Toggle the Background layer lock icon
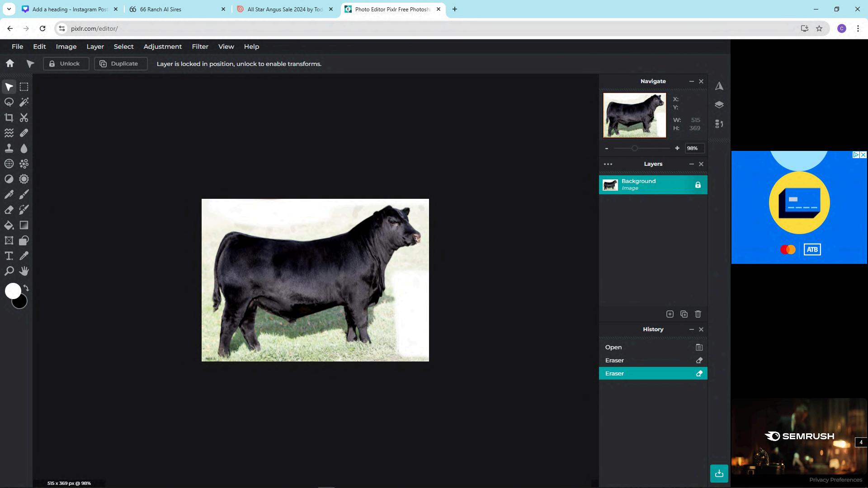 [x=698, y=185]
